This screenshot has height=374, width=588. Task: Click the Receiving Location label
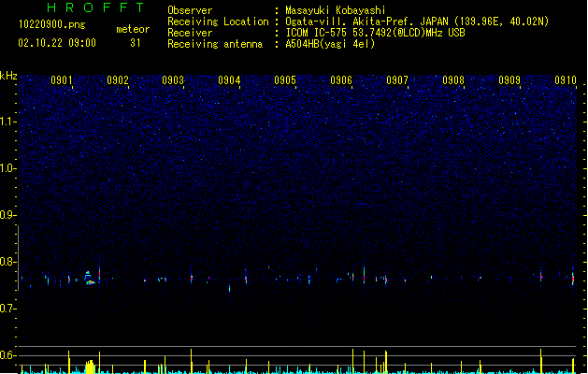(x=218, y=22)
